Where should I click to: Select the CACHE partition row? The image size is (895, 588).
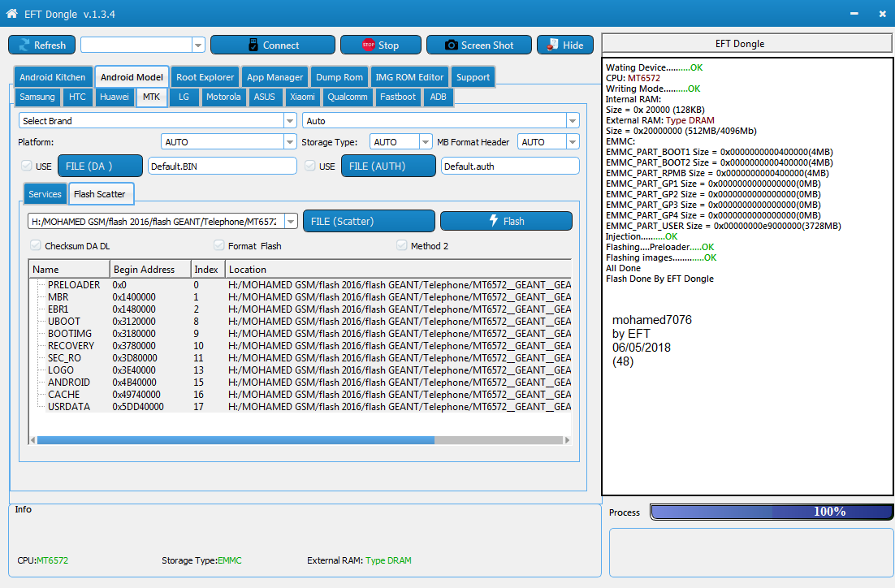(x=300, y=395)
